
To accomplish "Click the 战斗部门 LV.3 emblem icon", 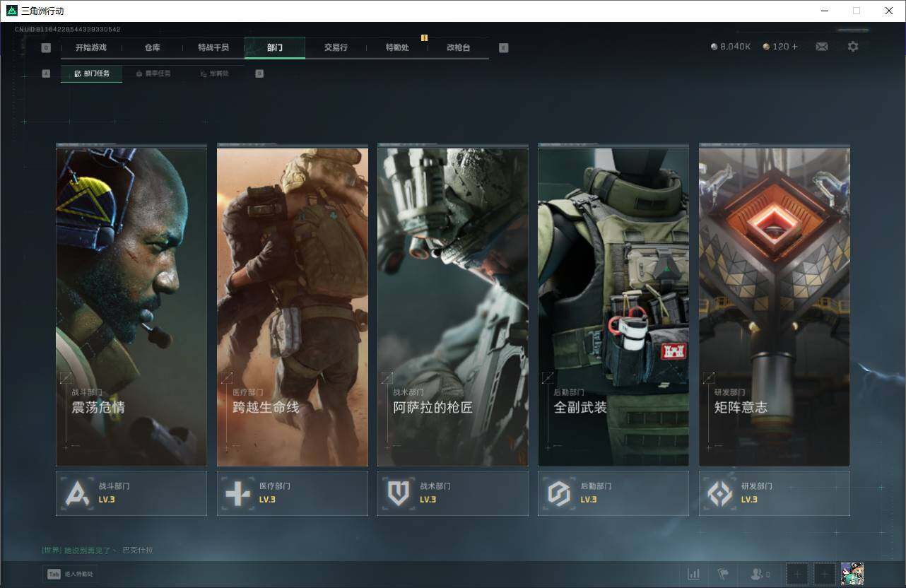I will (x=78, y=493).
